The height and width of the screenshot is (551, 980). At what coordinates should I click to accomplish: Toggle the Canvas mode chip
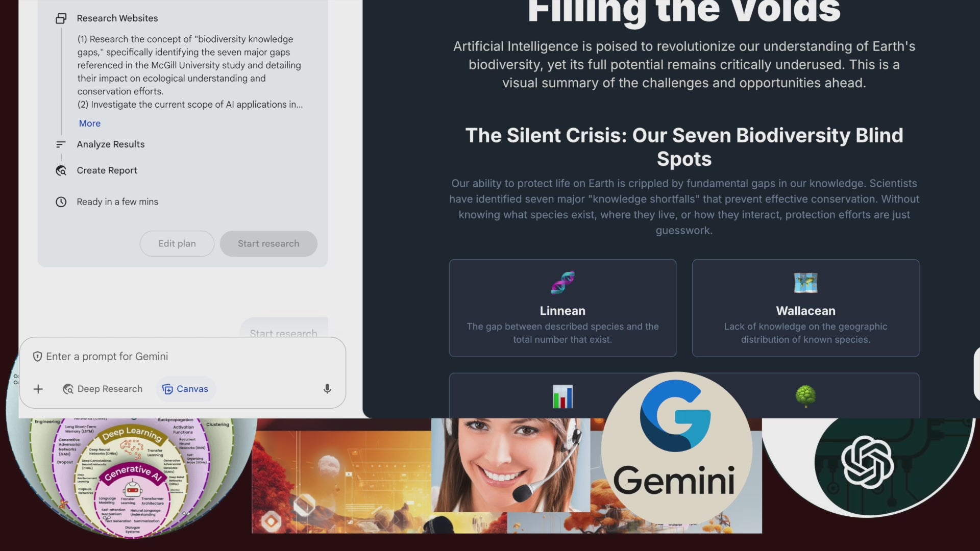tap(185, 389)
